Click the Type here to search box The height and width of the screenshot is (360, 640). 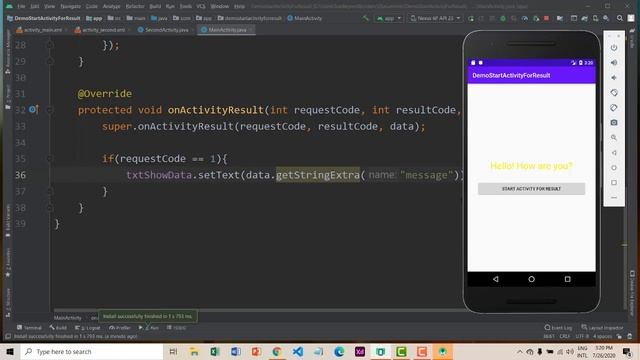(x=92, y=351)
